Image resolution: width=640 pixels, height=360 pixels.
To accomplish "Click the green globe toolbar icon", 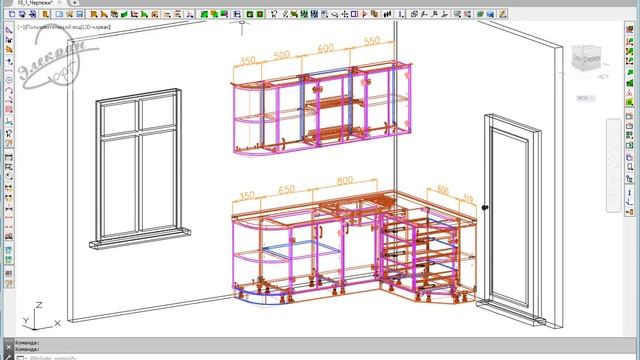I will pyautogui.click(x=480, y=14).
